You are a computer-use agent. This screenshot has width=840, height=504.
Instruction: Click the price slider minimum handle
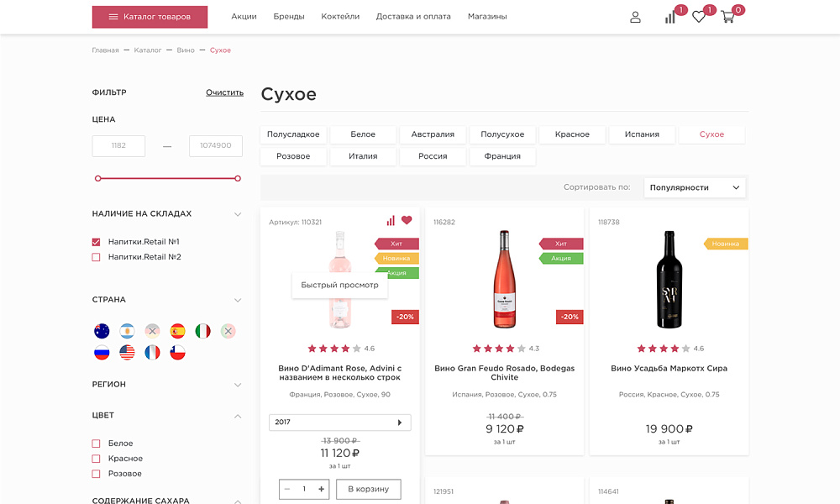coord(97,178)
